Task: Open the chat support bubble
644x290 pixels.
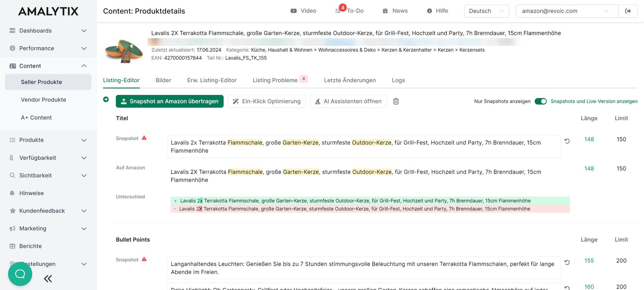Action: [20, 274]
